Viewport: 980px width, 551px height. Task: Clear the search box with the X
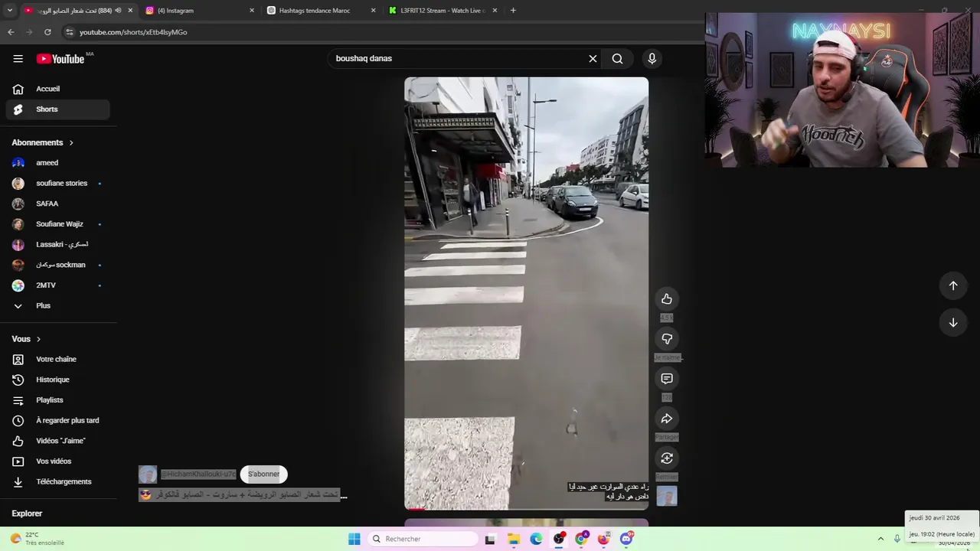(593, 59)
